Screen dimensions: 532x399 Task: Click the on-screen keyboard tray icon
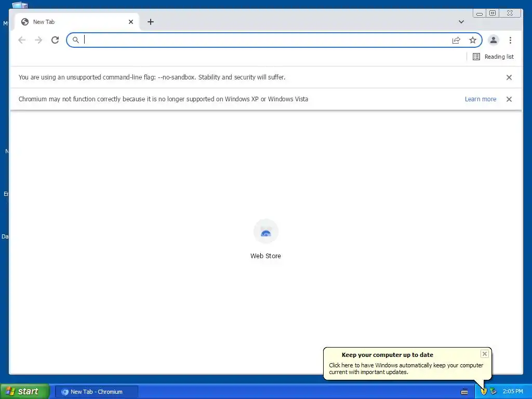tap(464, 392)
